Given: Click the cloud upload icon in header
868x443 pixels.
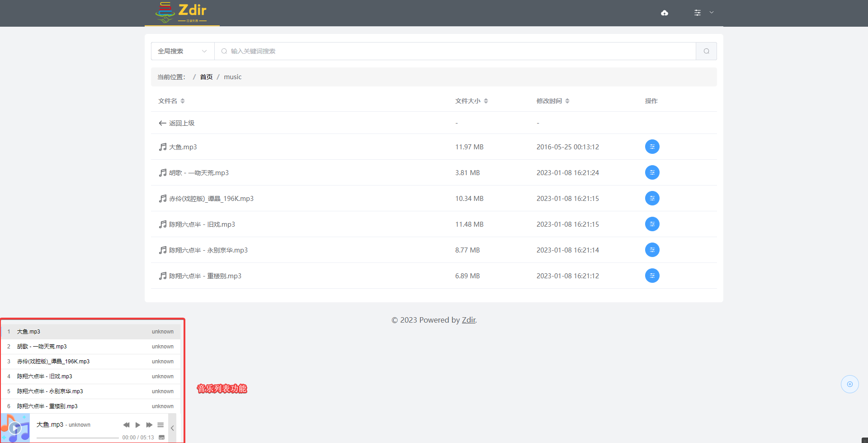Looking at the screenshot, I should tap(664, 13).
